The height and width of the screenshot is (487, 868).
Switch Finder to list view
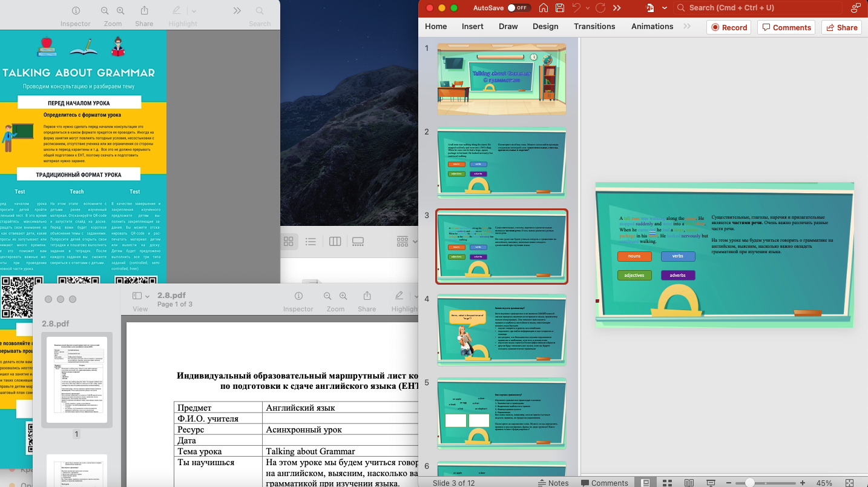(311, 242)
